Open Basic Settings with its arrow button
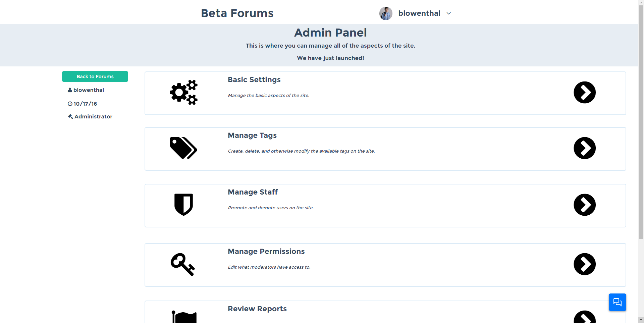644x323 pixels. coord(584,93)
